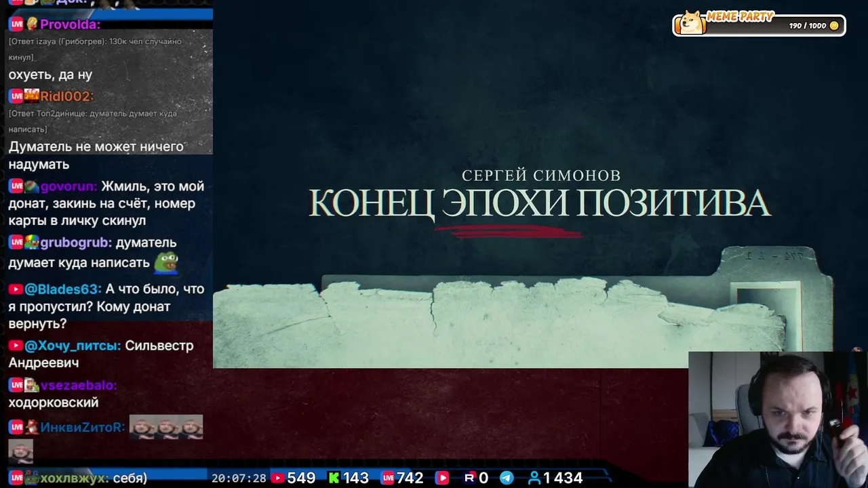Click the username @Хочу_питсы in chat
868x488 pixels.
coord(73,346)
